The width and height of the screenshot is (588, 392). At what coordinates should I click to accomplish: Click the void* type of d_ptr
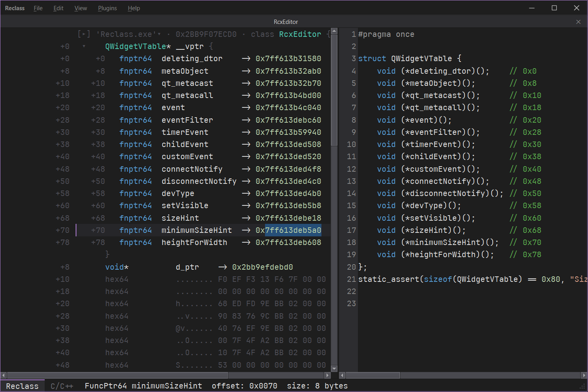click(x=117, y=267)
